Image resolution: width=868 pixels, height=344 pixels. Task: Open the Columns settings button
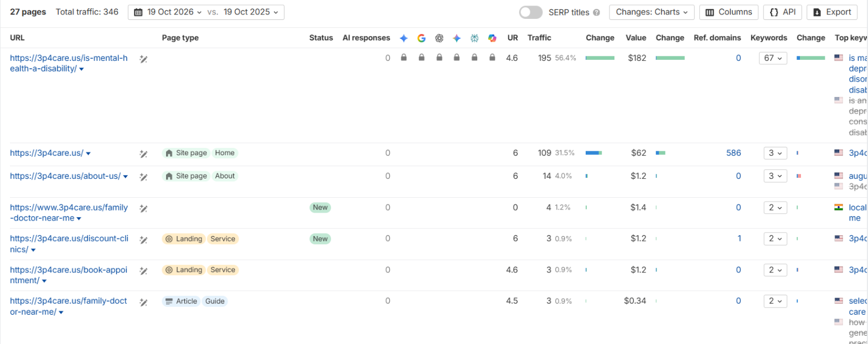[x=728, y=12]
